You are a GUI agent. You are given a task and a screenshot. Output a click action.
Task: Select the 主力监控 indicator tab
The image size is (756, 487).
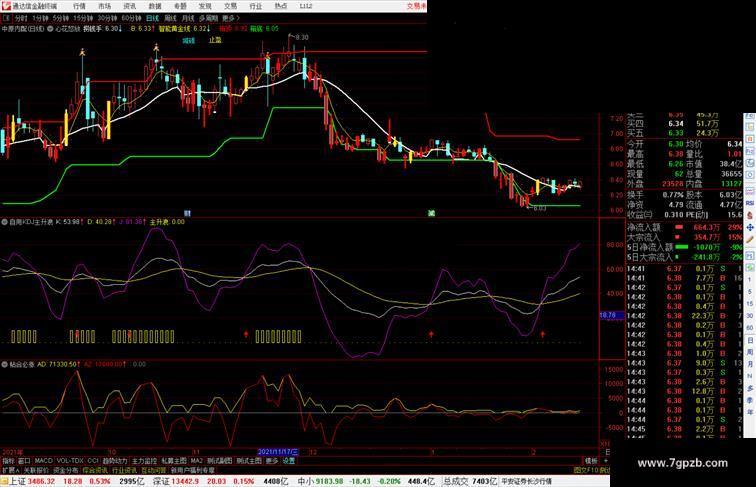(144, 461)
